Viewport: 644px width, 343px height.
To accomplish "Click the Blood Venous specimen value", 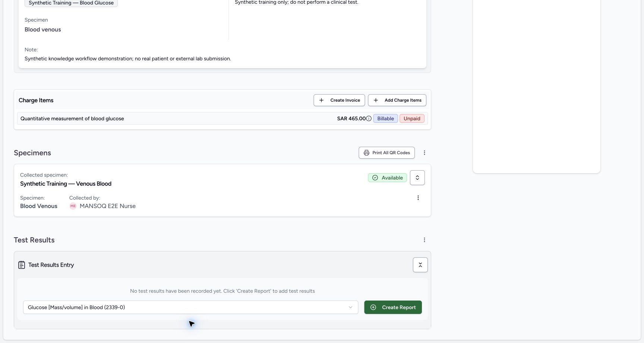I will click(x=39, y=206).
